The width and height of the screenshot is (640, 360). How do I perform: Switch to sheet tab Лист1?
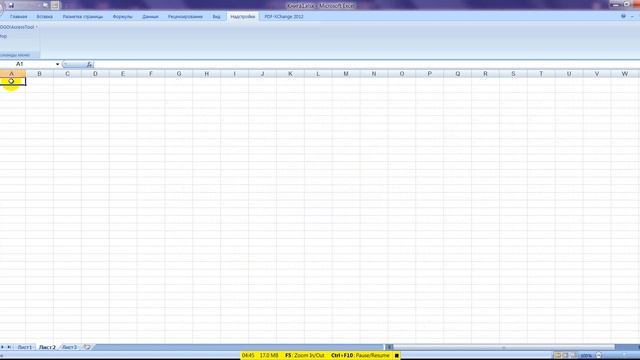click(24, 347)
